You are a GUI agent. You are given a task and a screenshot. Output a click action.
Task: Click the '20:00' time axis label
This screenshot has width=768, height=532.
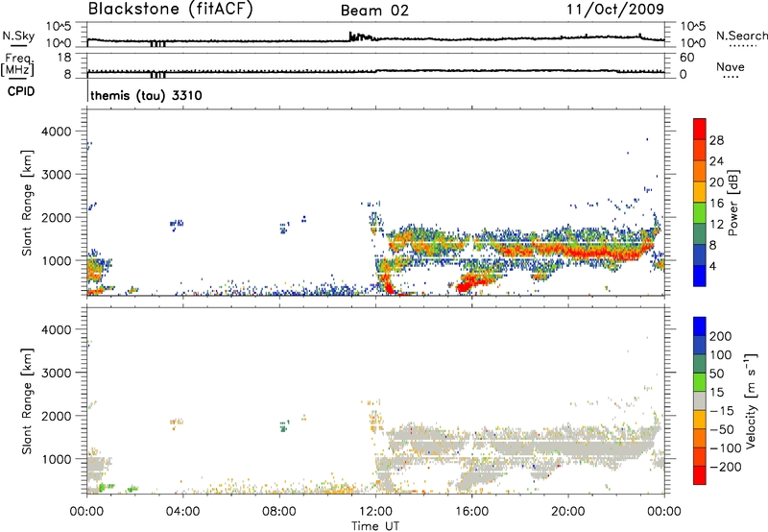click(567, 512)
